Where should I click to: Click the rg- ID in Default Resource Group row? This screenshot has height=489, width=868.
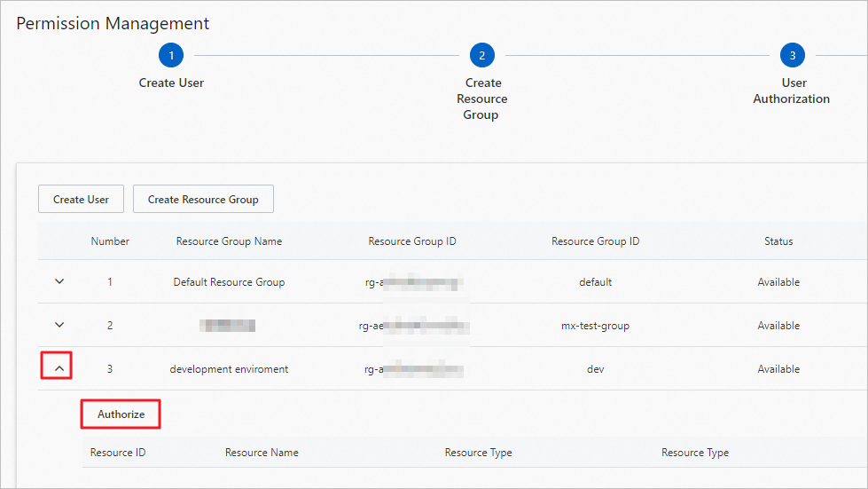(x=413, y=283)
